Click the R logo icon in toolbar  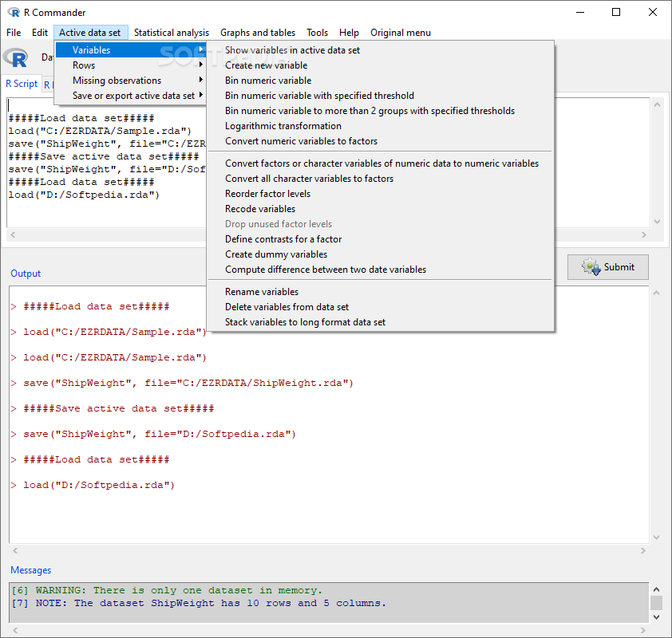(15, 57)
